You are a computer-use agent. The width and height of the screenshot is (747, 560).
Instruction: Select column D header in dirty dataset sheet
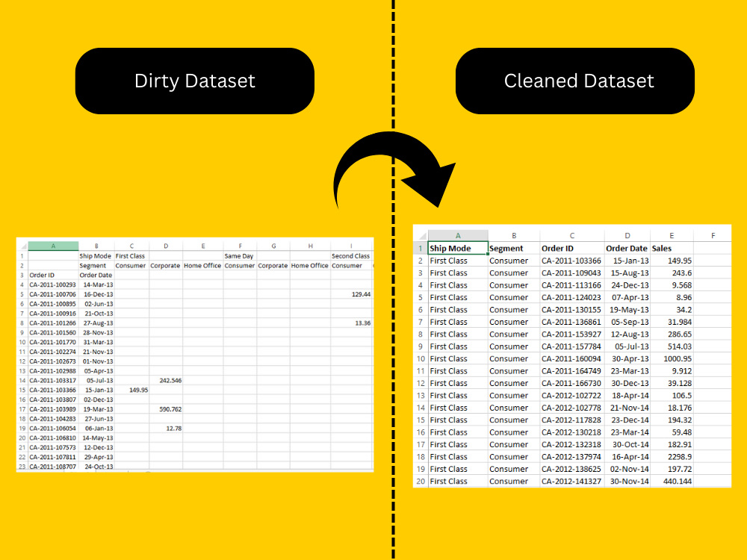166,246
